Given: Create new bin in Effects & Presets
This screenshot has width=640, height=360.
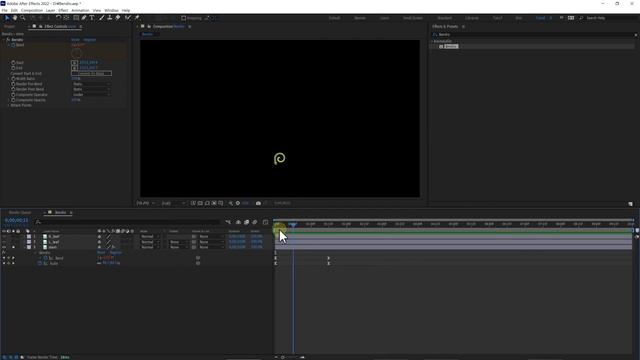Looking at the screenshot, I should (x=630, y=204).
